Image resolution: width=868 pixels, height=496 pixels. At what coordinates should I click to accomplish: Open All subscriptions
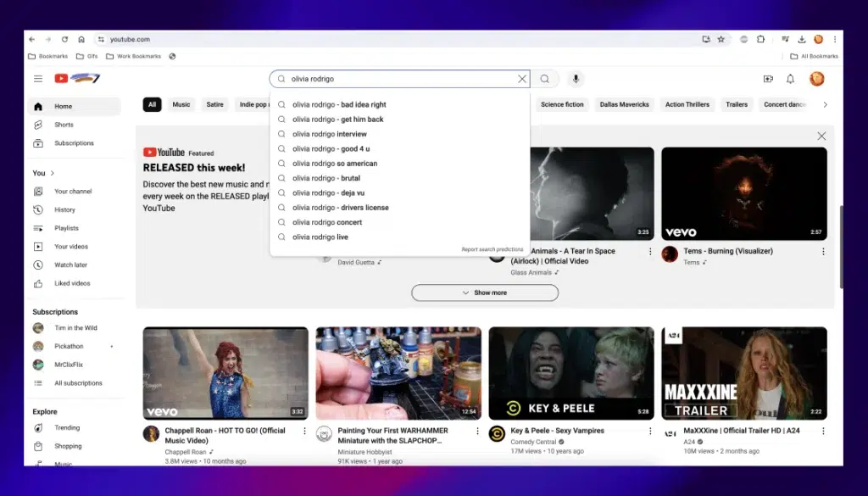point(75,382)
